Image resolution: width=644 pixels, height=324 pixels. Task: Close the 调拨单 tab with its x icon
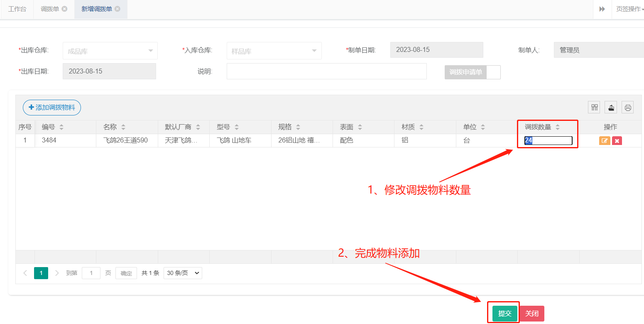[64, 9]
